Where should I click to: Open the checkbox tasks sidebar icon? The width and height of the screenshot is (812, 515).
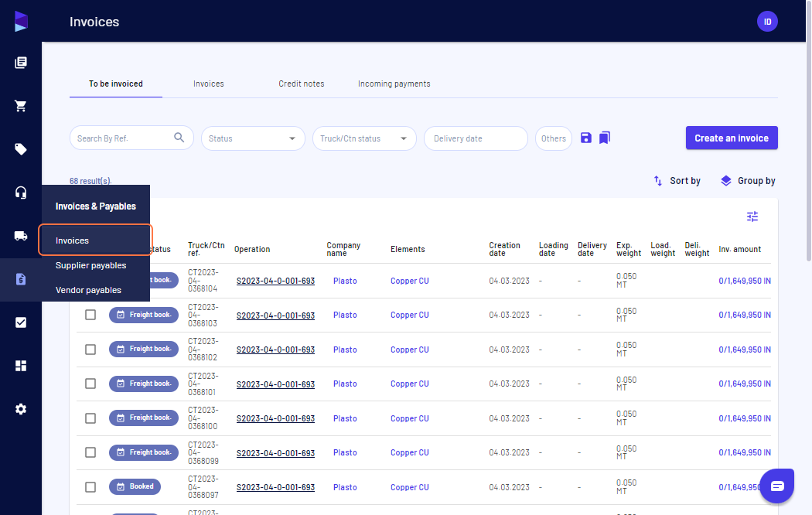point(21,322)
